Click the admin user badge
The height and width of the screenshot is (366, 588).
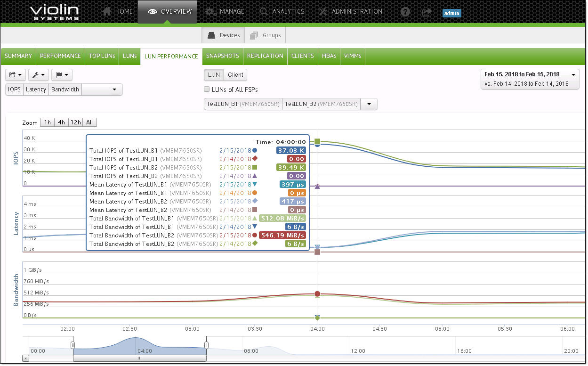click(451, 13)
